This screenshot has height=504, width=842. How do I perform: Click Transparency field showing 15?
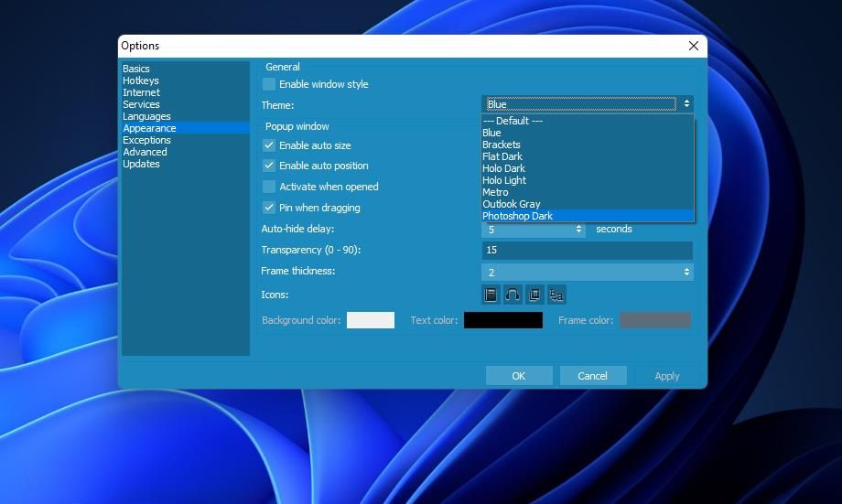pos(588,250)
